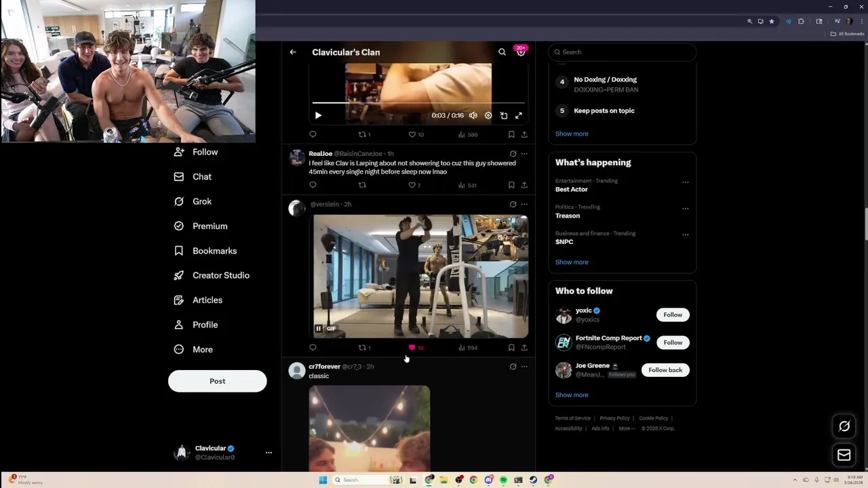Repost the video post with 1 repost
The height and width of the screenshot is (488, 868).
(x=364, y=134)
